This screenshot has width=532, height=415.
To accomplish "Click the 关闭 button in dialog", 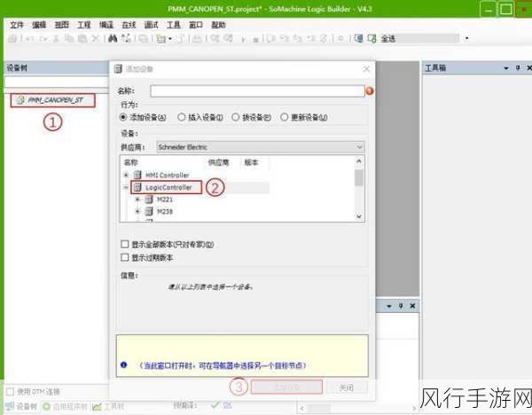I will pos(347,388).
